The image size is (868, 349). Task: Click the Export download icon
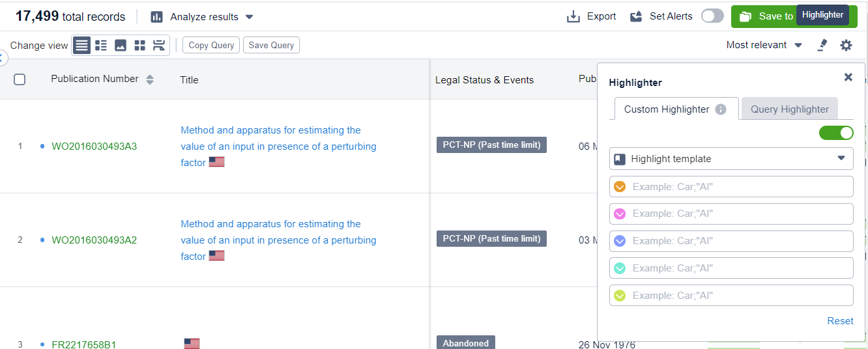(573, 16)
